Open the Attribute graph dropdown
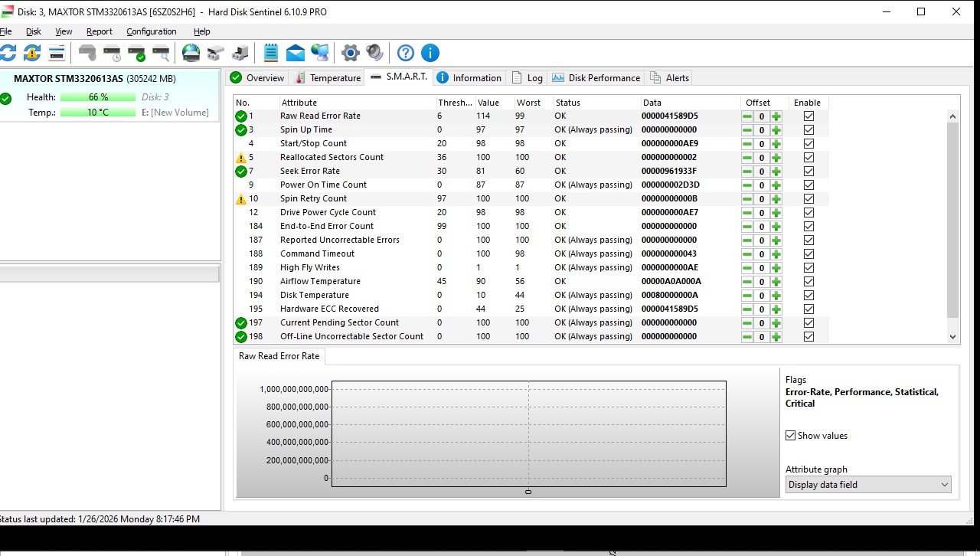 click(868, 485)
